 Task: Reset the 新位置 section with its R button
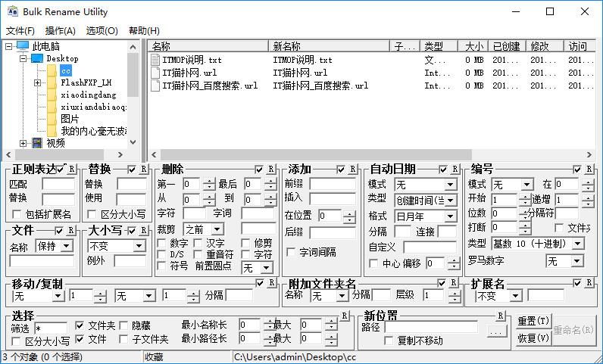click(500, 316)
